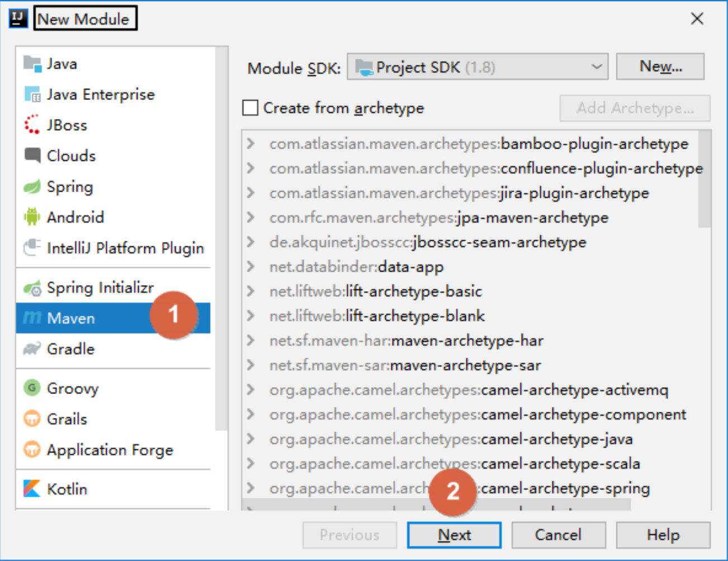
Task: Select jira-plugin-archetype row text
Action: click(x=459, y=193)
